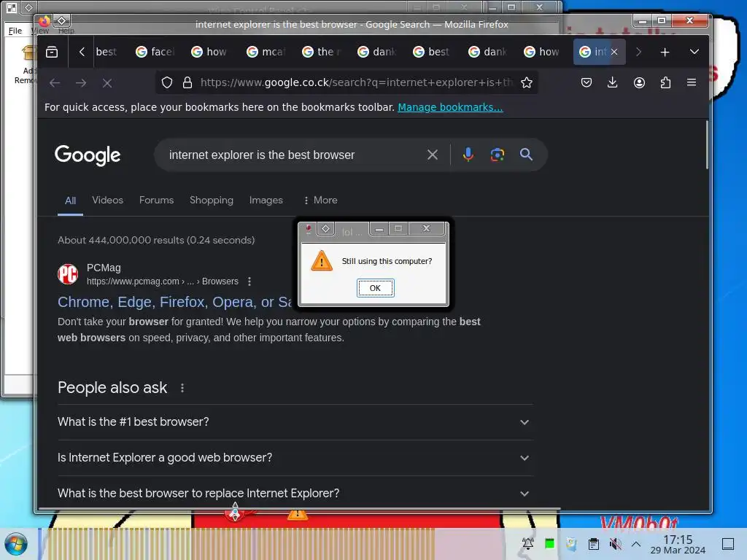This screenshot has width=747, height=560.
Task: Click OK in Still using this computer dialog
Action: pos(376,288)
